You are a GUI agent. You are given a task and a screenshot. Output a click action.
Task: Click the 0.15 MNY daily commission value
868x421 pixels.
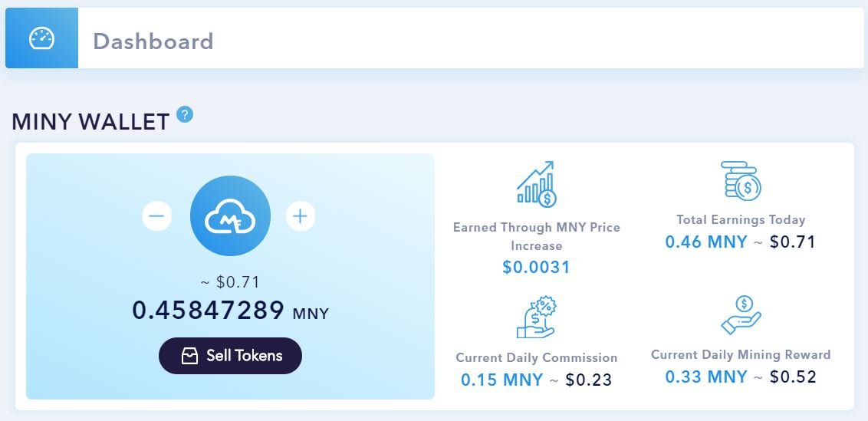click(502, 380)
